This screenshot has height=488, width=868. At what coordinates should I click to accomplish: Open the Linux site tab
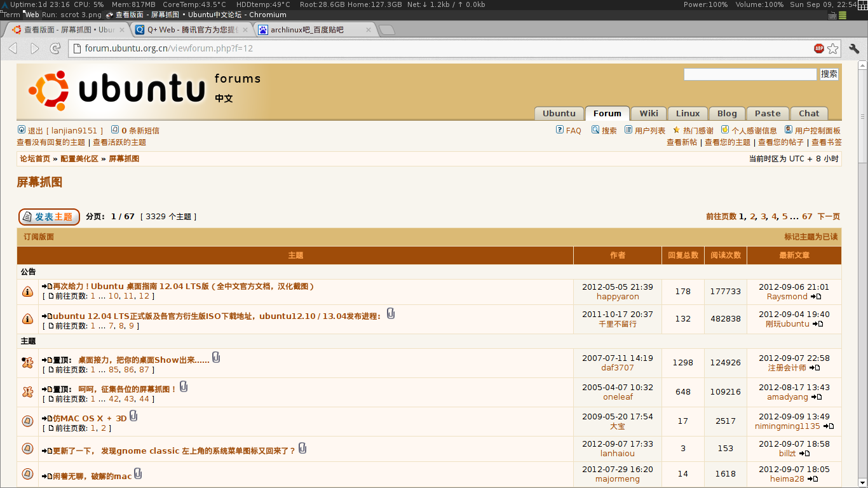[x=688, y=114]
